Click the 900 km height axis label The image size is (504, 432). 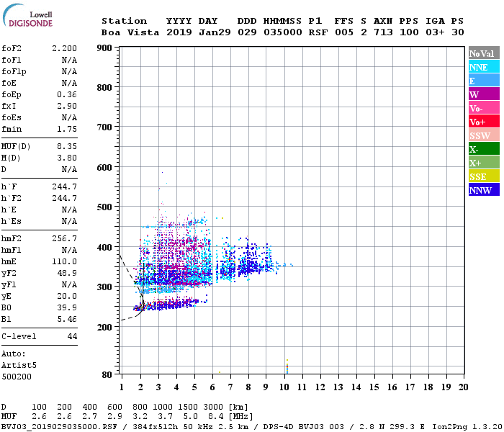click(104, 48)
